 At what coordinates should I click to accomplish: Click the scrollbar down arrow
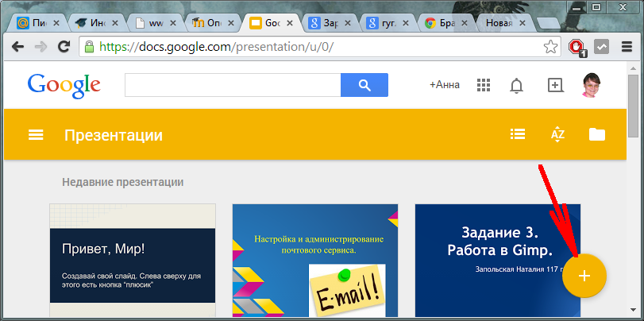(x=633, y=310)
